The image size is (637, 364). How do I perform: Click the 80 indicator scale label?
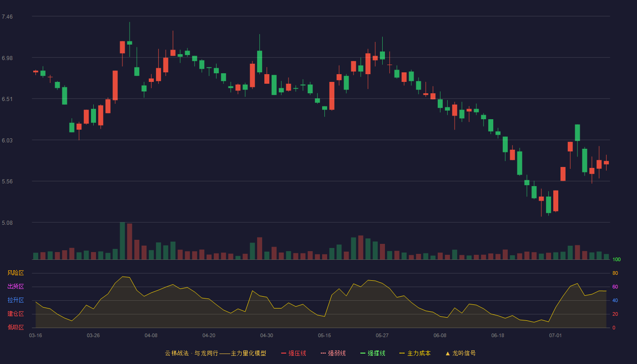point(615,273)
